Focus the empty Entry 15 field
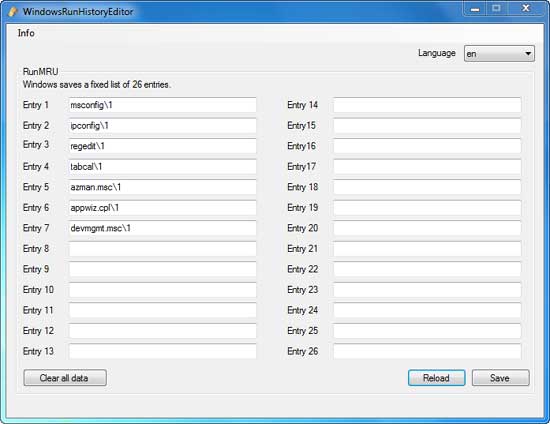This screenshot has width=550, height=424. pos(427,126)
